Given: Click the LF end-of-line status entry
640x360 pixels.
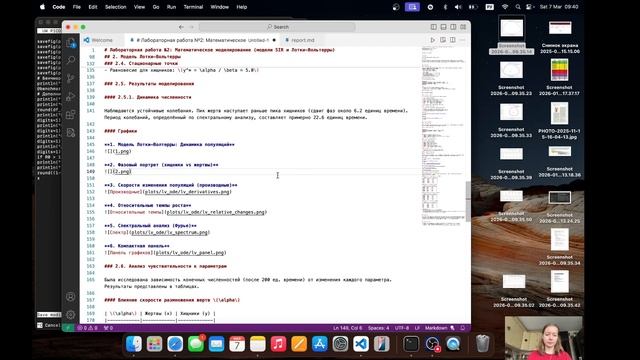Looking at the screenshot, I should point(417,328).
